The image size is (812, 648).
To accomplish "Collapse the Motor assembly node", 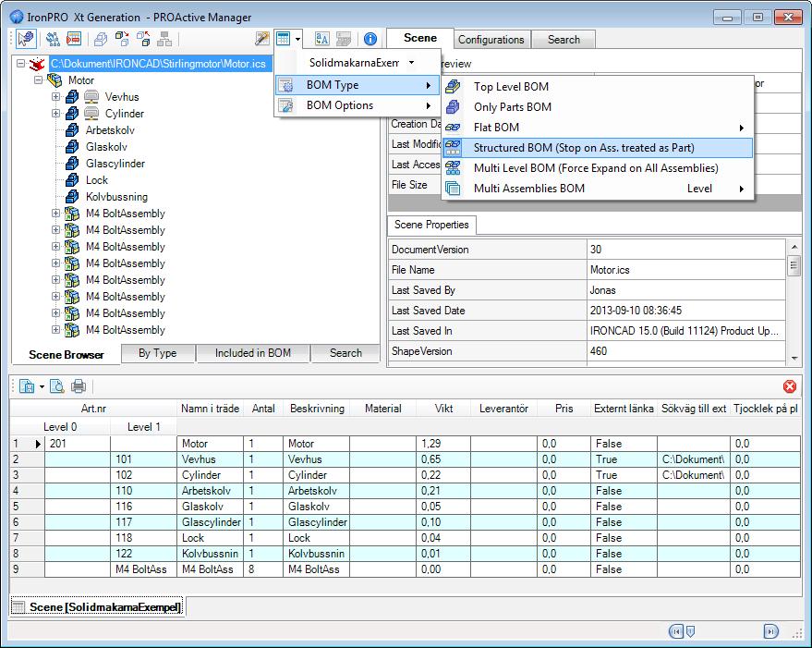I will (x=38, y=80).
